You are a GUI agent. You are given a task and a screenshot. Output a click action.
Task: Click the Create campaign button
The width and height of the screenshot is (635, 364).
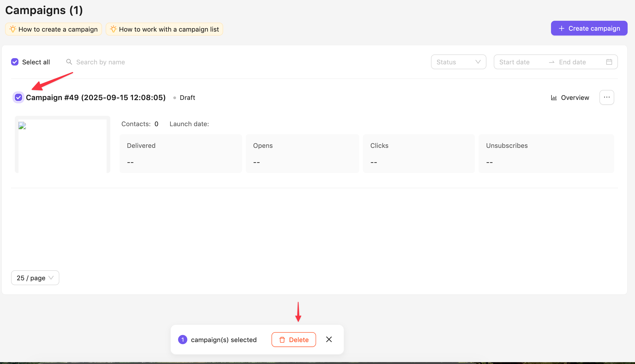[589, 28]
